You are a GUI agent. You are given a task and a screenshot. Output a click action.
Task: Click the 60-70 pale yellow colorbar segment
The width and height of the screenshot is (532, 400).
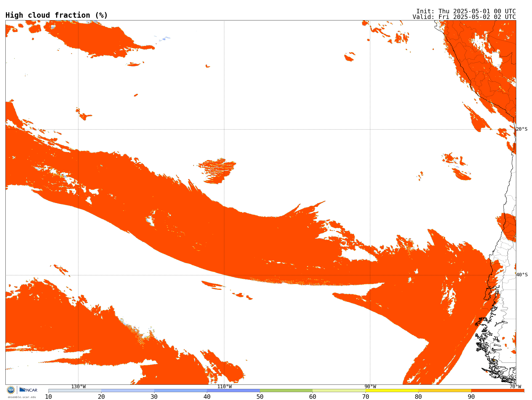[x=339, y=391]
